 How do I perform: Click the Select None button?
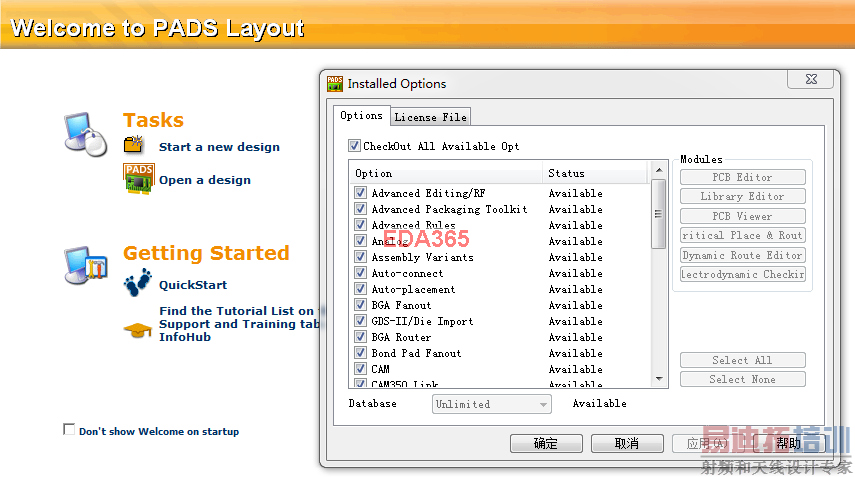point(743,379)
